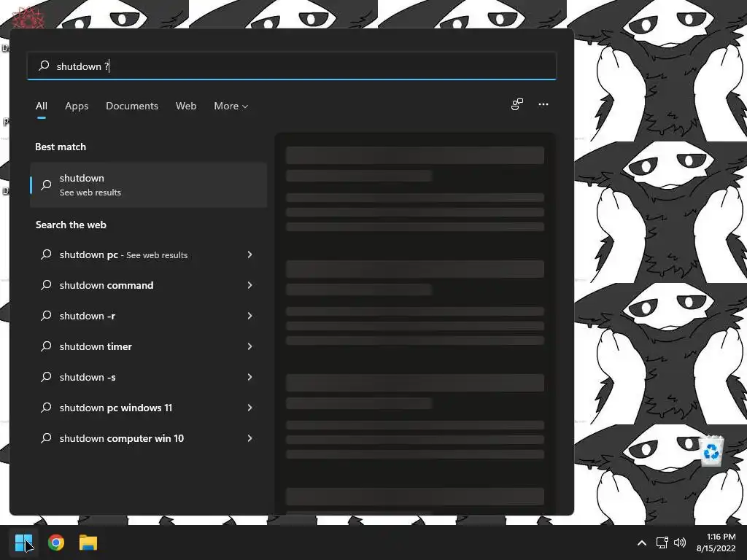Expand the arrow for shutdown pc windows 11
Viewport: 747px width, 560px height.
coord(249,408)
